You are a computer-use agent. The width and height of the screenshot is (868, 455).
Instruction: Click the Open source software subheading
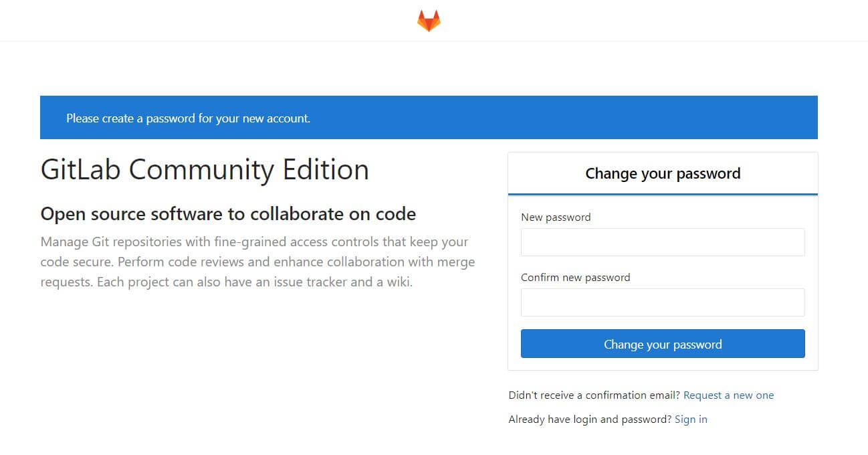click(x=228, y=214)
